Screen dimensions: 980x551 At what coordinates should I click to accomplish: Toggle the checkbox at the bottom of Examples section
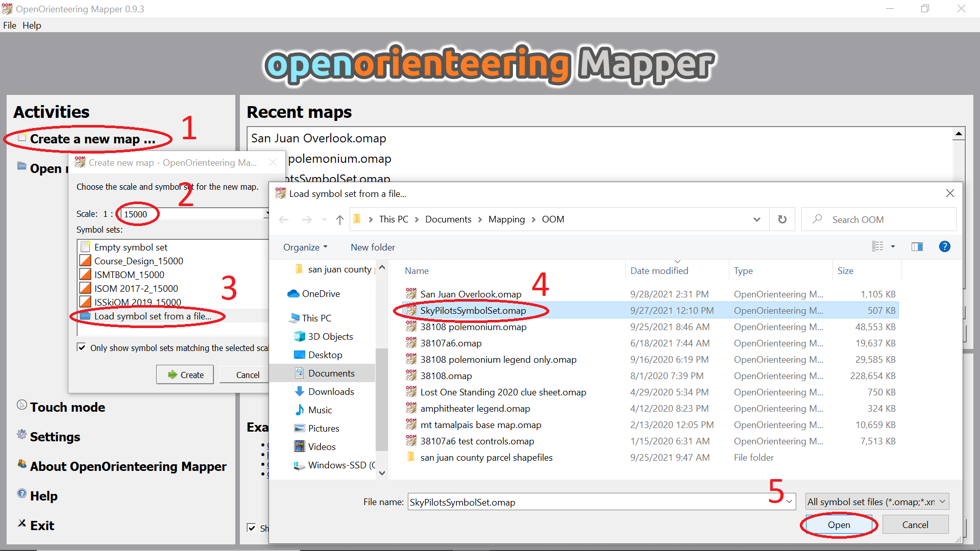point(252,528)
